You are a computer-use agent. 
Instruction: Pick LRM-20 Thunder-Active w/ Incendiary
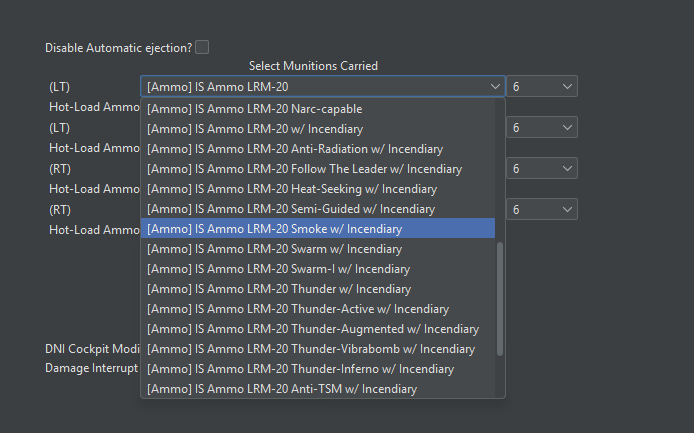(297, 309)
